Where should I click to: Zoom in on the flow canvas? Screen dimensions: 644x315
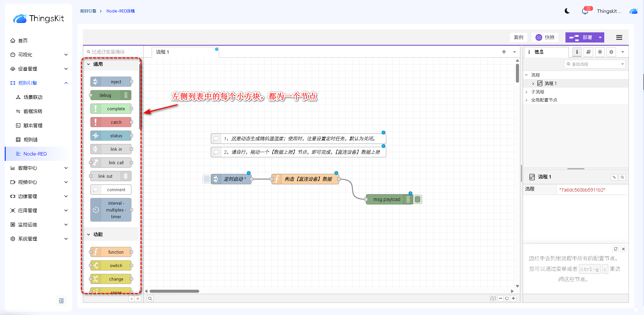pos(513,298)
